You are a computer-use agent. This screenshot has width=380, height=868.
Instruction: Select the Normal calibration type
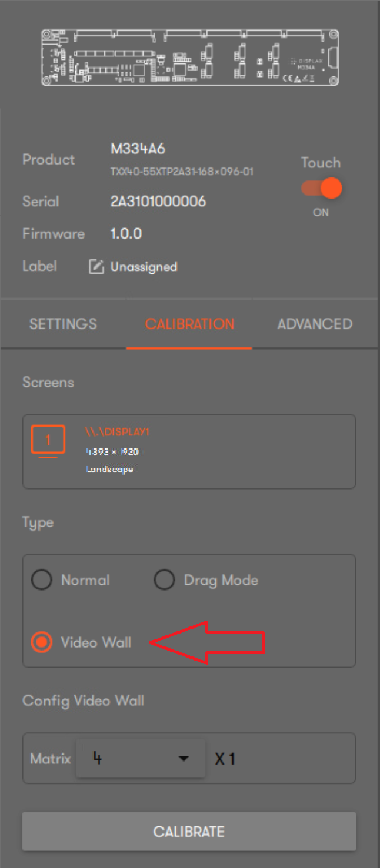(42, 580)
